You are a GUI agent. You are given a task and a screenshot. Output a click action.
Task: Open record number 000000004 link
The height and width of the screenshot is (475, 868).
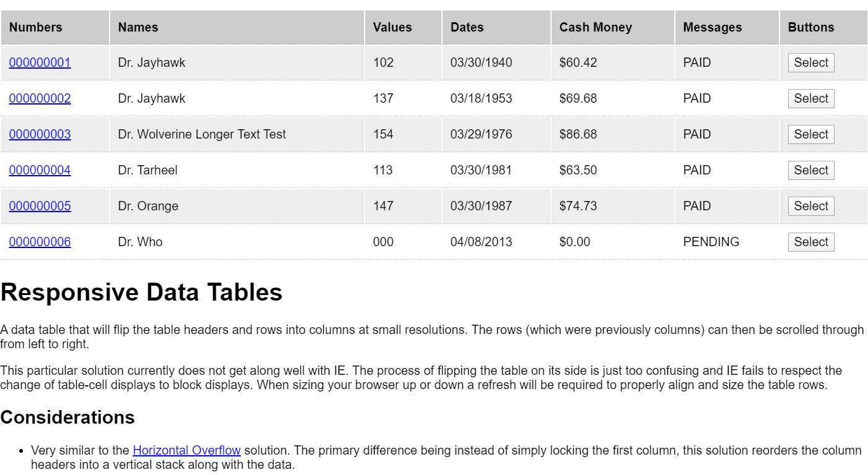[x=40, y=170]
